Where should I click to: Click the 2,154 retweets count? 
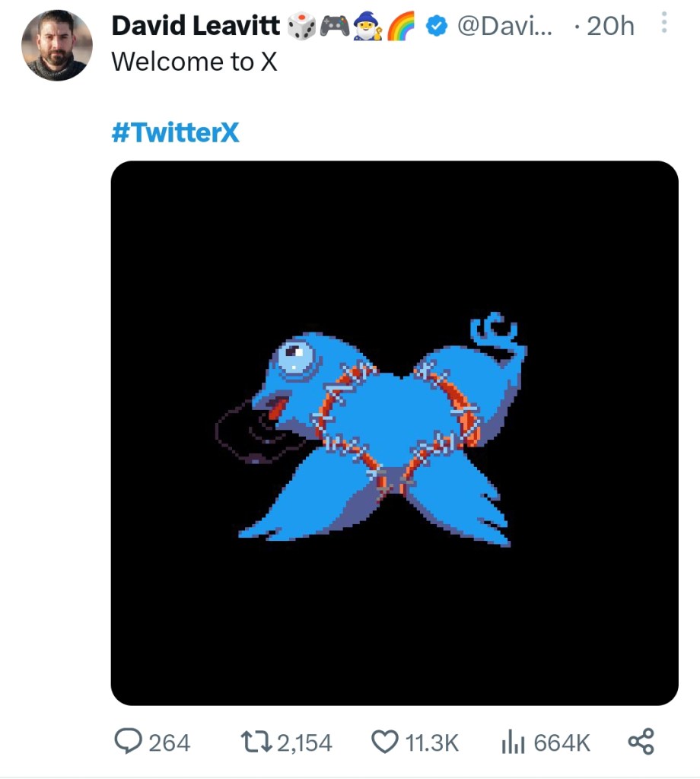pyautogui.click(x=304, y=742)
